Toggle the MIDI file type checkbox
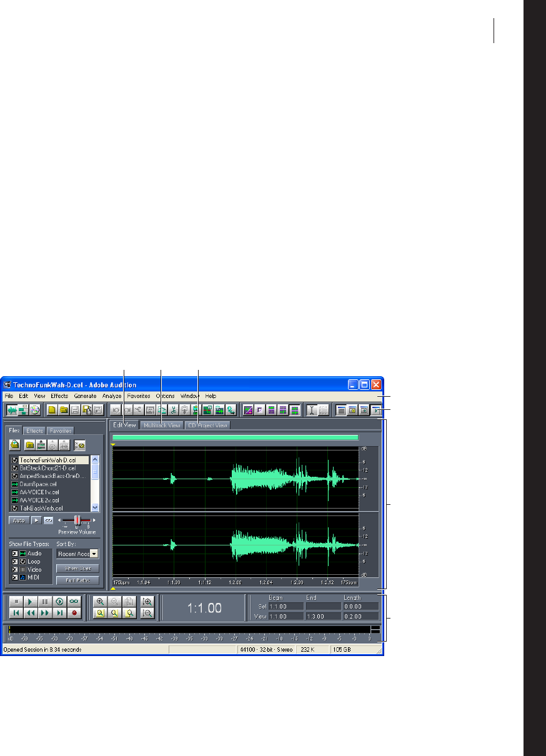 [x=14, y=577]
